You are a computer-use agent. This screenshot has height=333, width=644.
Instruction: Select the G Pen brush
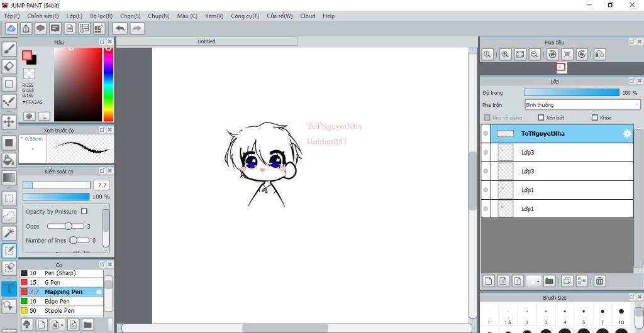[61, 283]
